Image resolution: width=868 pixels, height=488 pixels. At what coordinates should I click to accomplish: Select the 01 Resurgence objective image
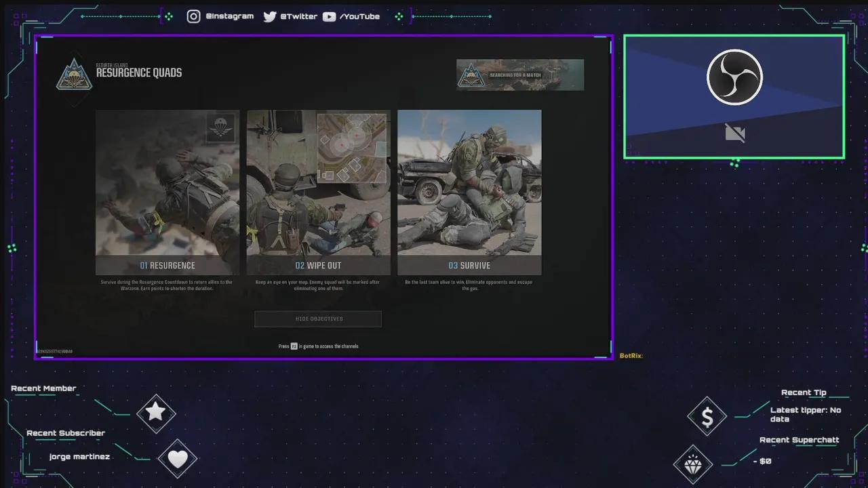point(167,183)
